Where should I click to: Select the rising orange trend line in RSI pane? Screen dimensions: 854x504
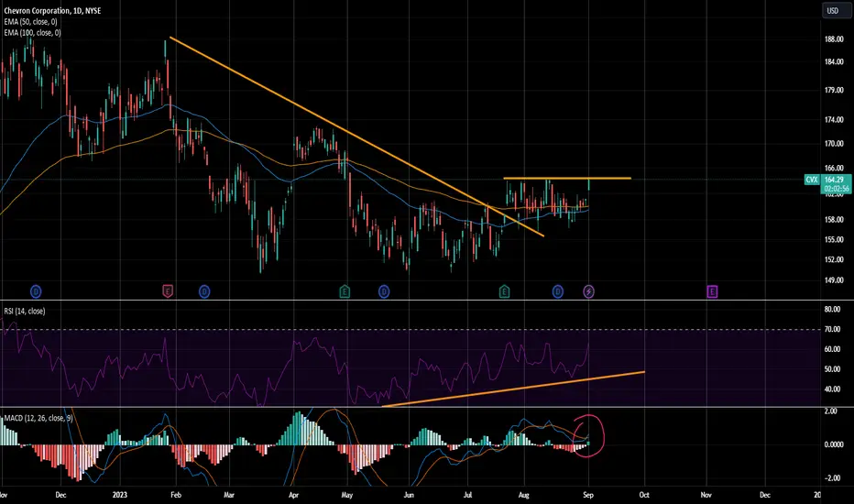pos(513,389)
